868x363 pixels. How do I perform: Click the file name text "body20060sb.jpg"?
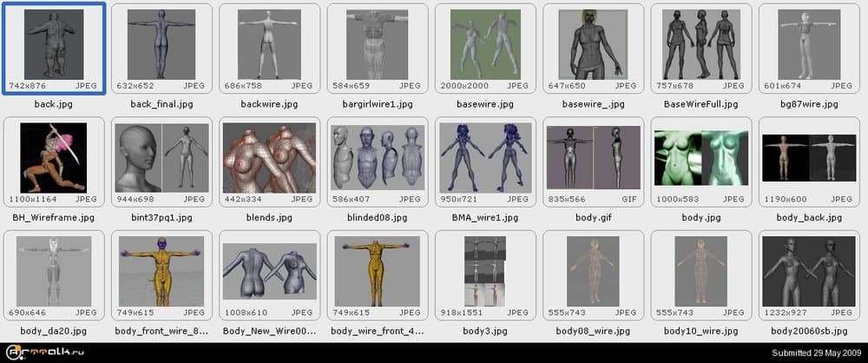[x=809, y=332]
